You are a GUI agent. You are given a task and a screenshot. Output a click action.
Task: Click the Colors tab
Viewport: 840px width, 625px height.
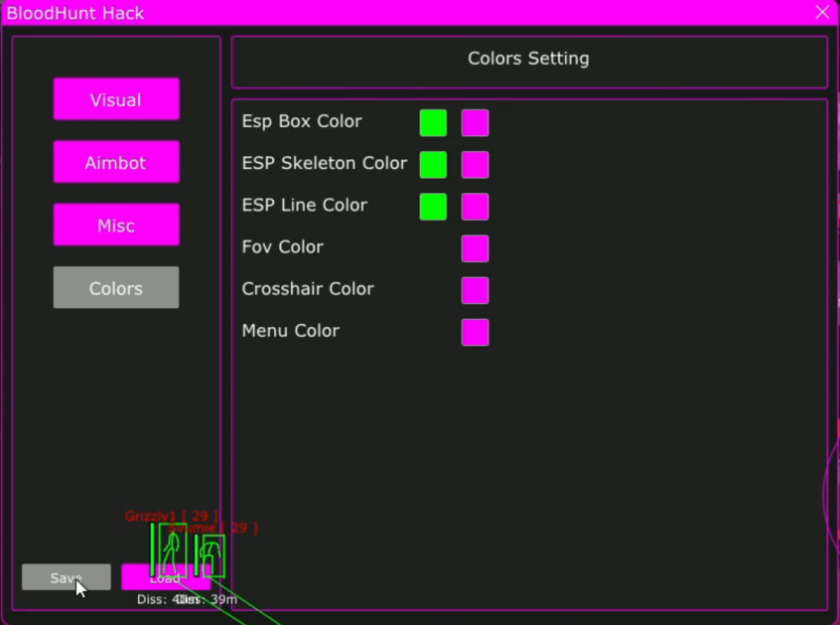(x=116, y=288)
